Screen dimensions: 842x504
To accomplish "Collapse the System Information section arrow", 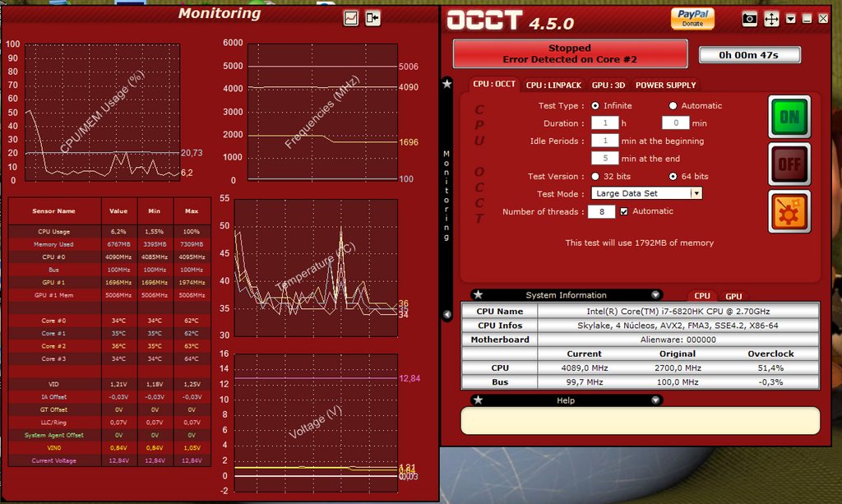I will coord(655,294).
